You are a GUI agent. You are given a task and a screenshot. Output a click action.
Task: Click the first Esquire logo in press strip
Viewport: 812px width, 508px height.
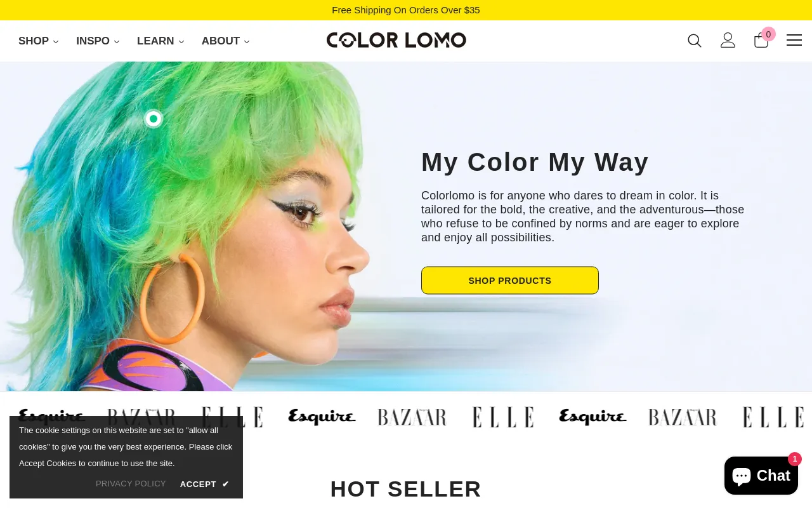(51, 417)
